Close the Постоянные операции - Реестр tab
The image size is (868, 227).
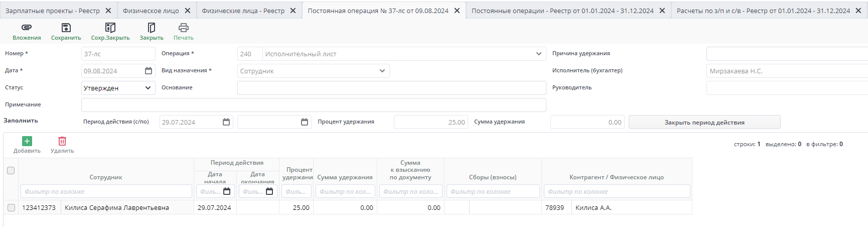click(x=662, y=11)
